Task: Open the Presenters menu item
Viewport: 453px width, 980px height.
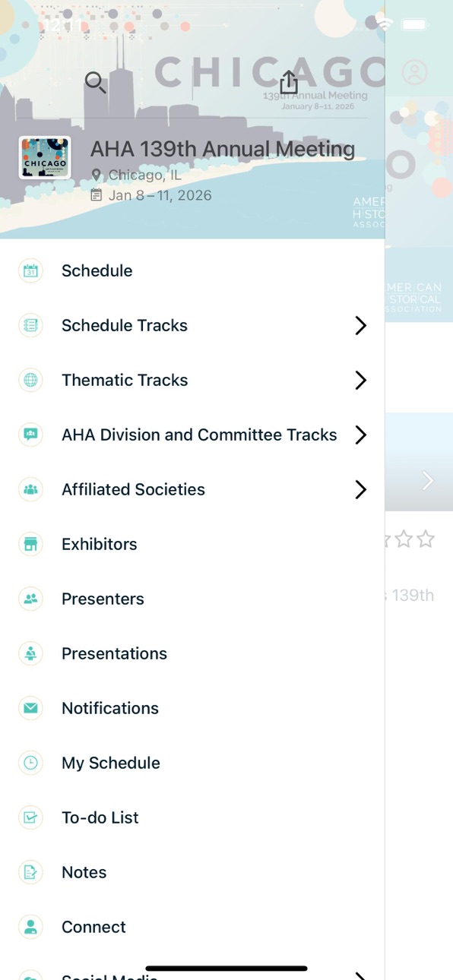Action: pyautogui.click(x=192, y=599)
